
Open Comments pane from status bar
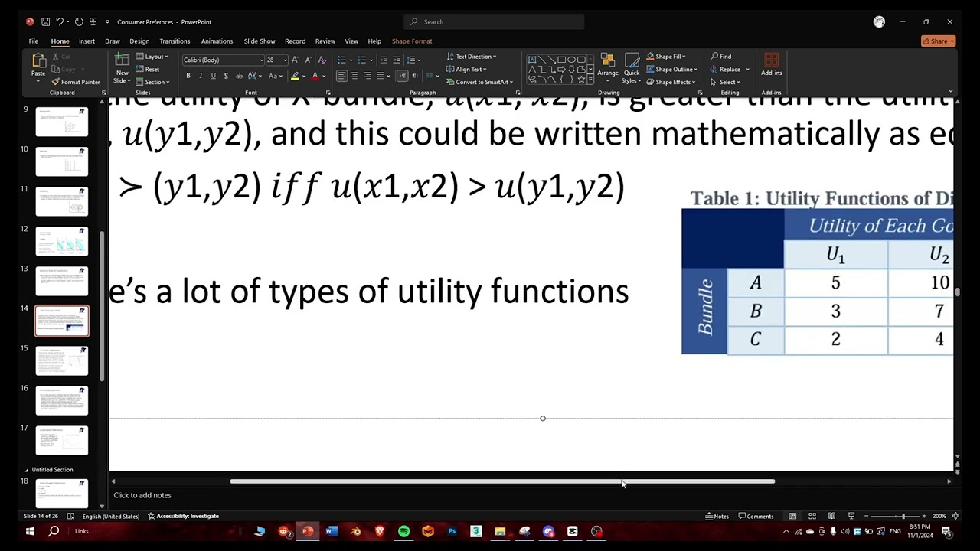[756, 516]
